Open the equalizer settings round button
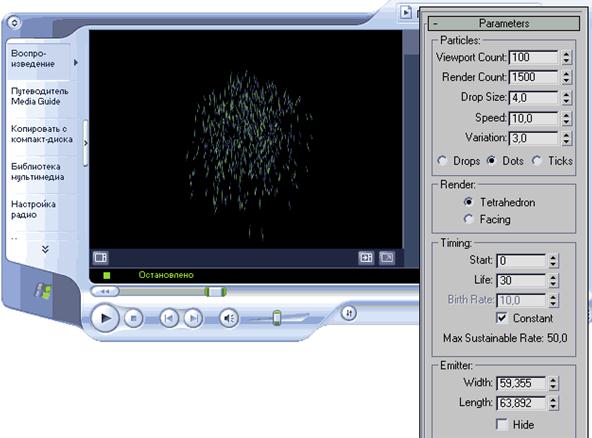This screenshot has height=438, width=592. click(348, 313)
